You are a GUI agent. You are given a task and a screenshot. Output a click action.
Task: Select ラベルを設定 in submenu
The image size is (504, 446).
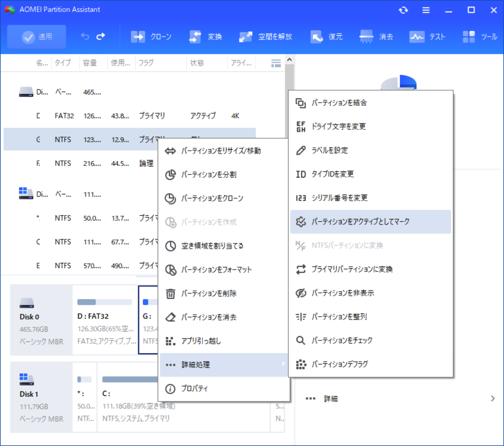click(x=371, y=150)
